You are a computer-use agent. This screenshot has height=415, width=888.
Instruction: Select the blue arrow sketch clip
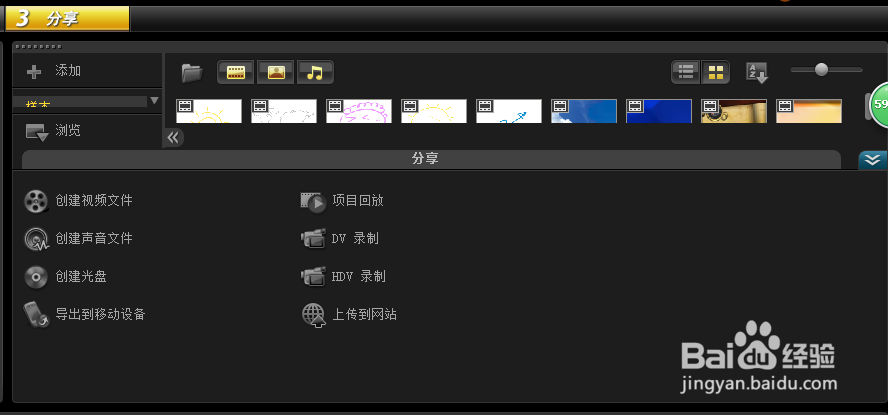tap(509, 111)
